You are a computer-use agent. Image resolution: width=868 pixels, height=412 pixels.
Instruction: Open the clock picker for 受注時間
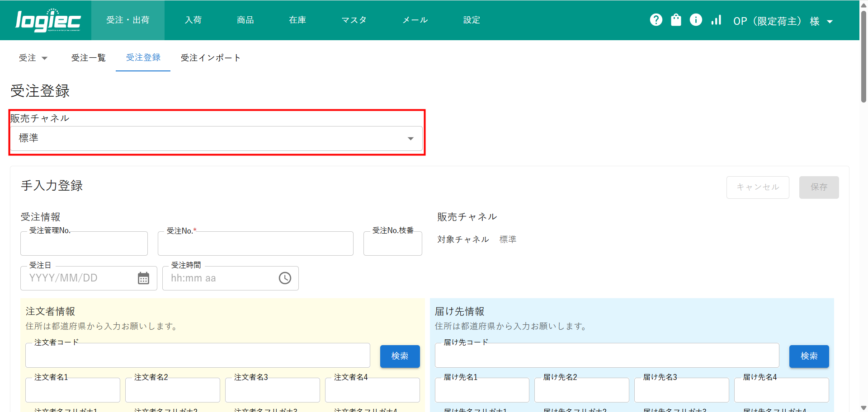click(x=285, y=278)
